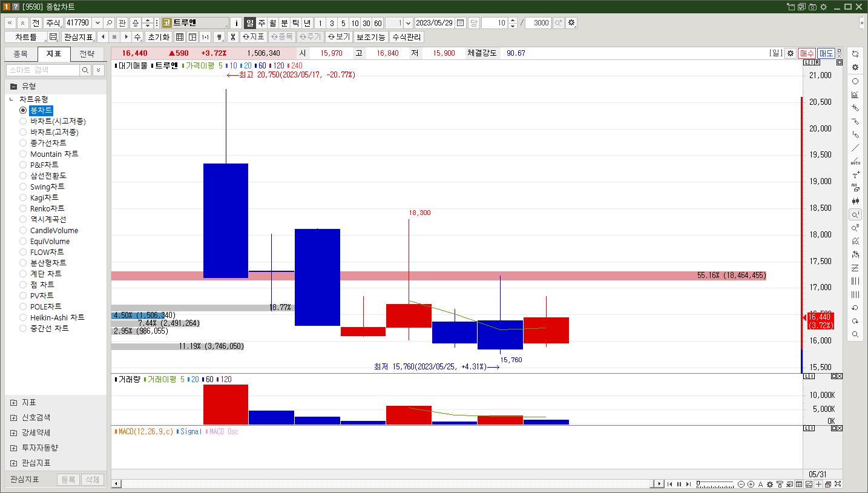Toggle the grid table view icon
Viewport: 868px width, 493px height.
[180, 37]
